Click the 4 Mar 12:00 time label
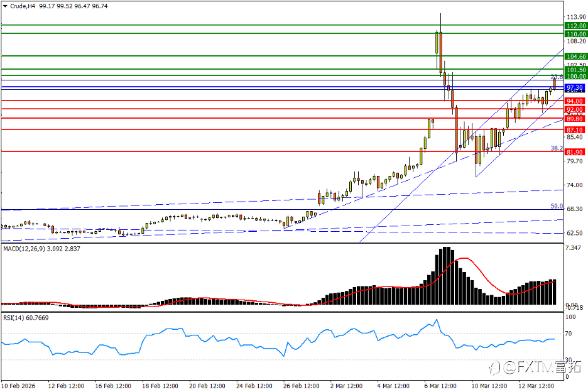This screenshot has width=588, height=392. pos(393,386)
